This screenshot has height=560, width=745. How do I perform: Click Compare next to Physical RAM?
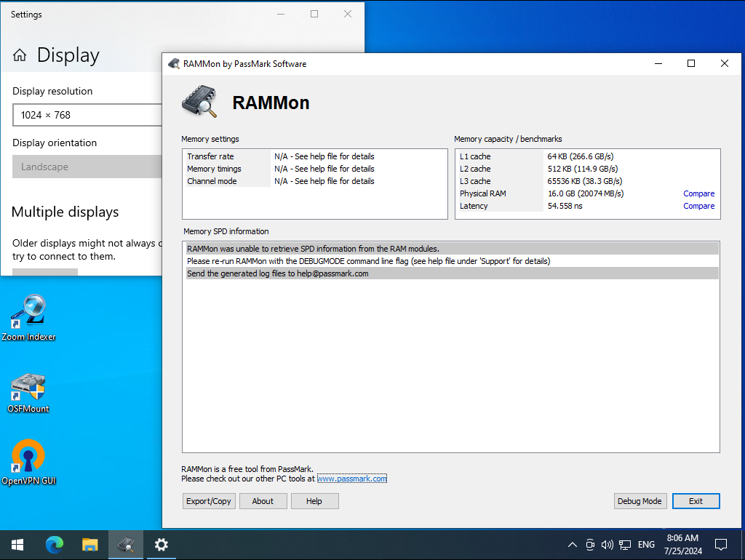click(698, 193)
